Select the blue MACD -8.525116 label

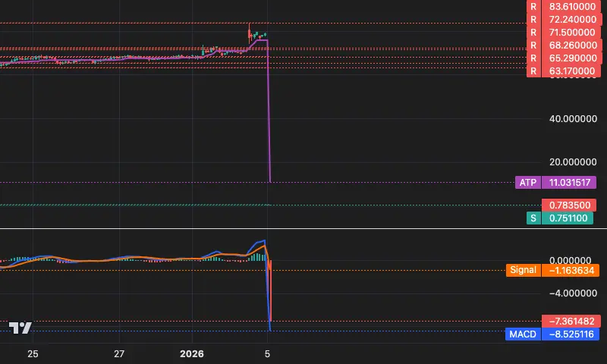coord(552,334)
